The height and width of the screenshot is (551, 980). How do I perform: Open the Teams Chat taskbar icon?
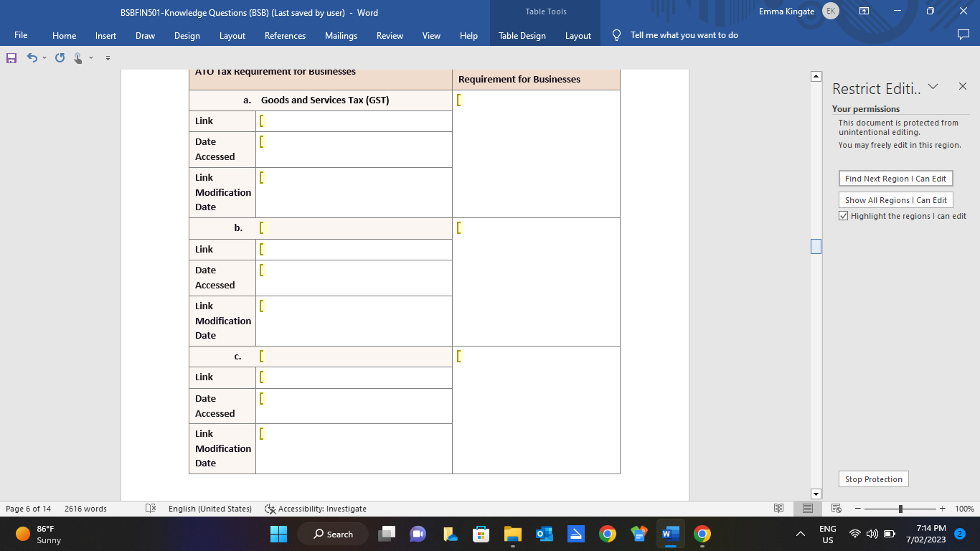click(418, 534)
